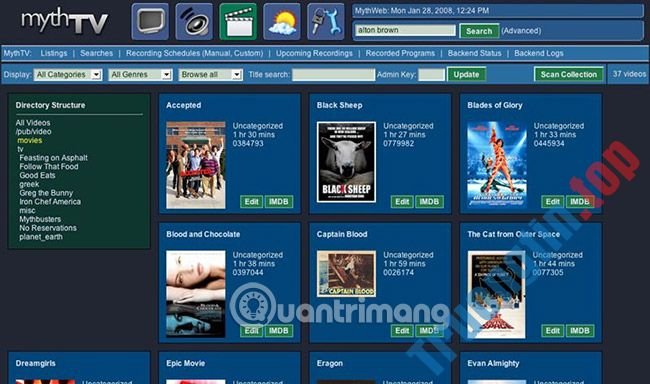This screenshot has width=650, height=384.
Task: Open the Good Eats folder
Action: (x=37, y=175)
